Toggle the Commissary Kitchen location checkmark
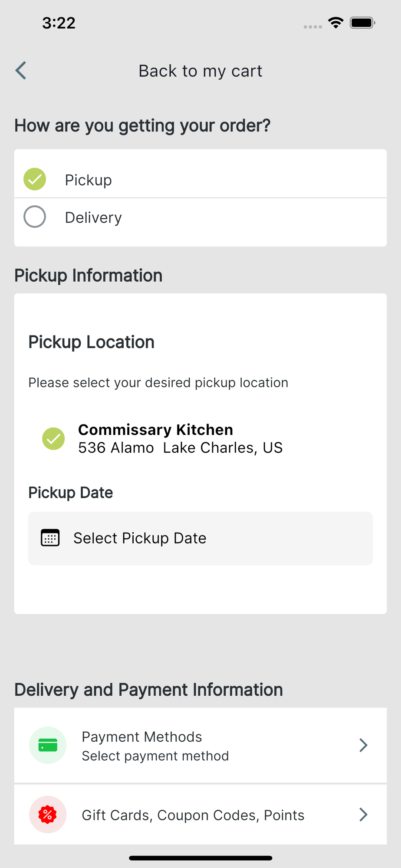The width and height of the screenshot is (401, 868). point(53,438)
